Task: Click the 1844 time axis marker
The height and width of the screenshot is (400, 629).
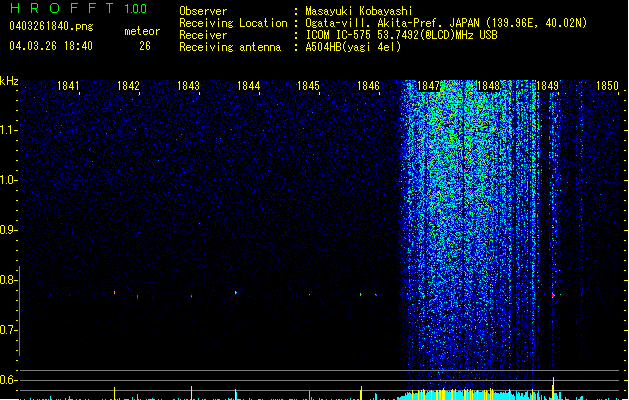Action: tap(248, 86)
